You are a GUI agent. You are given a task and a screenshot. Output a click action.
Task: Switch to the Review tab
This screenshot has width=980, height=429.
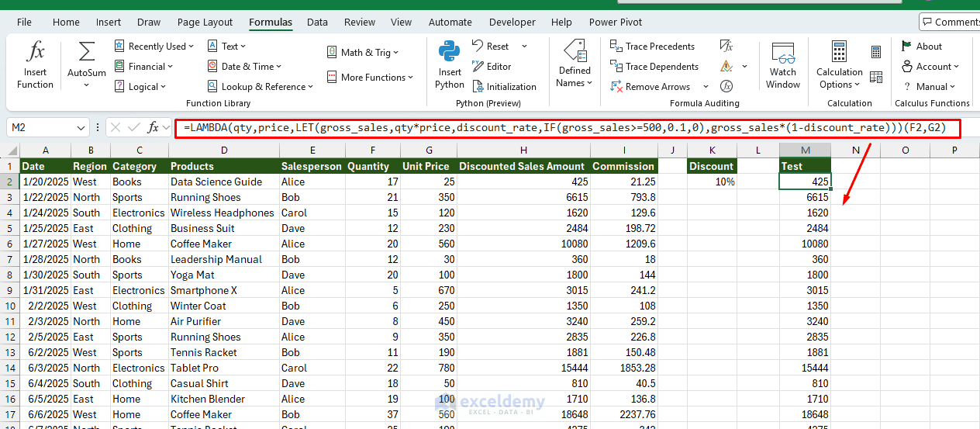360,22
